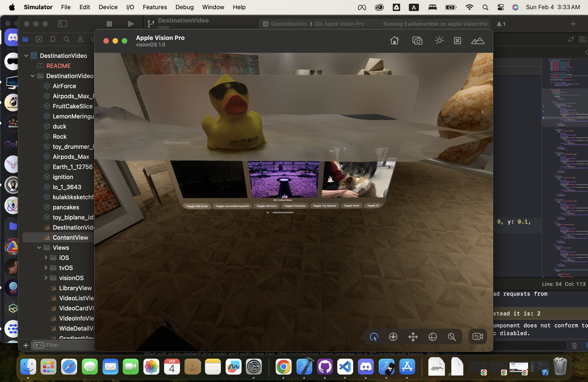Viewport: 588px width, 382px height.
Task: Open the Features menu in the menu bar
Action: pos(155,7)
